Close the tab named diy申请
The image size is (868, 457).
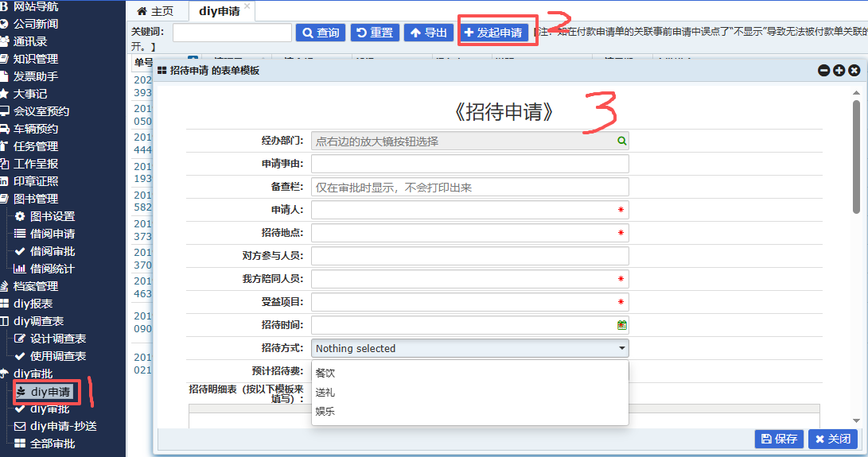(x=247, y=7)
